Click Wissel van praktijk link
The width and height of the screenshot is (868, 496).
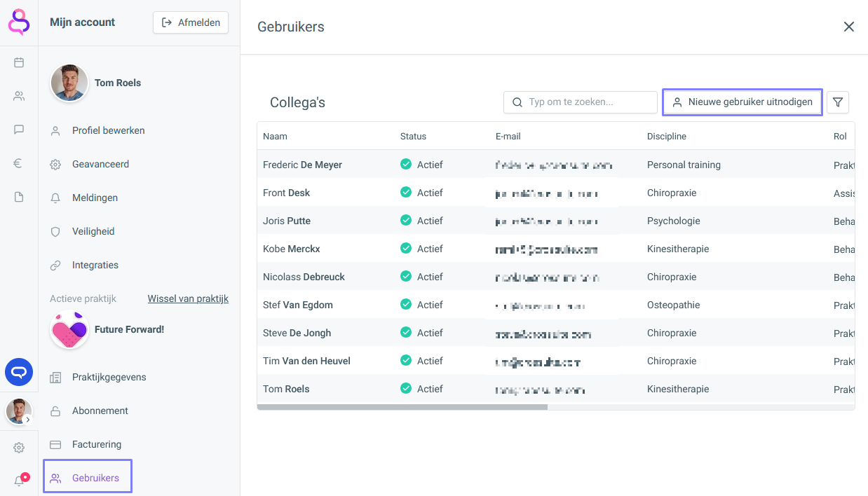(x=188, y=298)
